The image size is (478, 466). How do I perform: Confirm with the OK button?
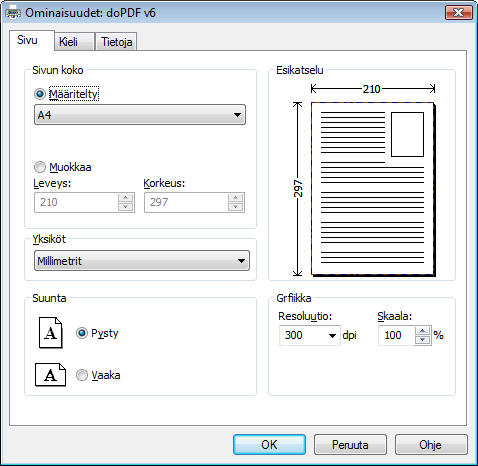pos(269,444)
